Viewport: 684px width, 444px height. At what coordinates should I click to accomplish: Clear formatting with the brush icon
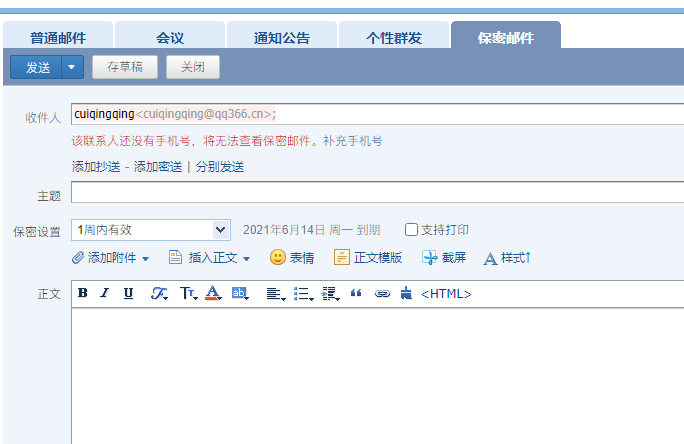pos(406,293)
